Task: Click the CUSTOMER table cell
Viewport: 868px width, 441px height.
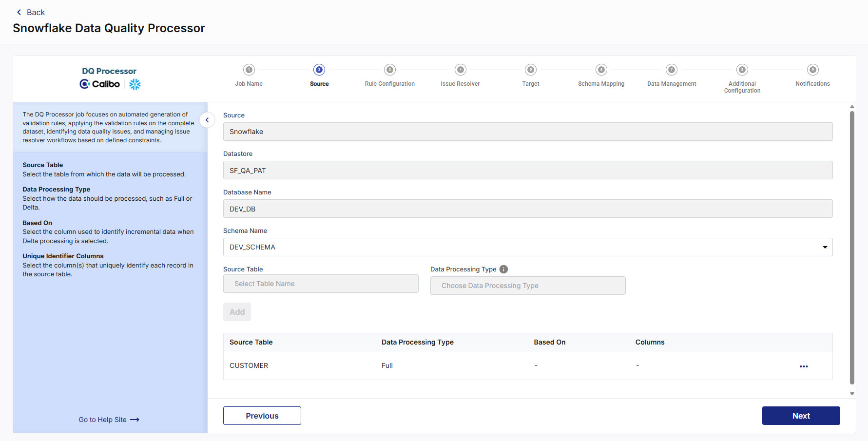Action: [x=249, y=365]
